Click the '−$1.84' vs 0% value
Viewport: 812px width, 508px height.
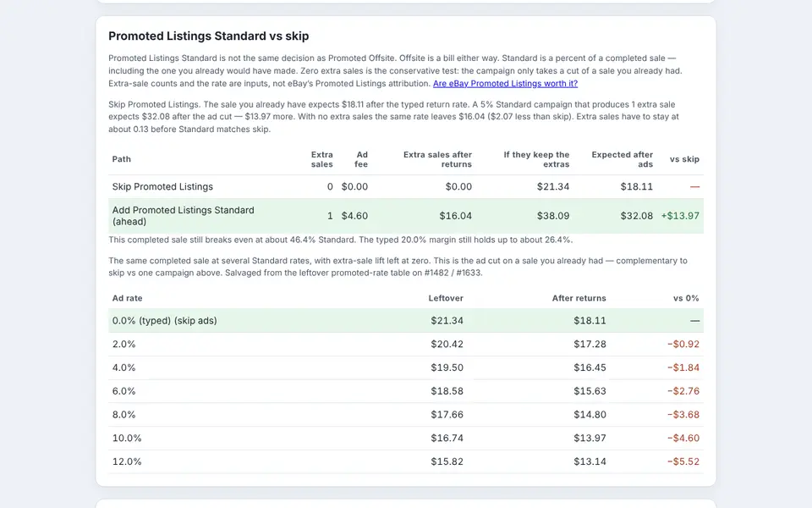(683, 367)
